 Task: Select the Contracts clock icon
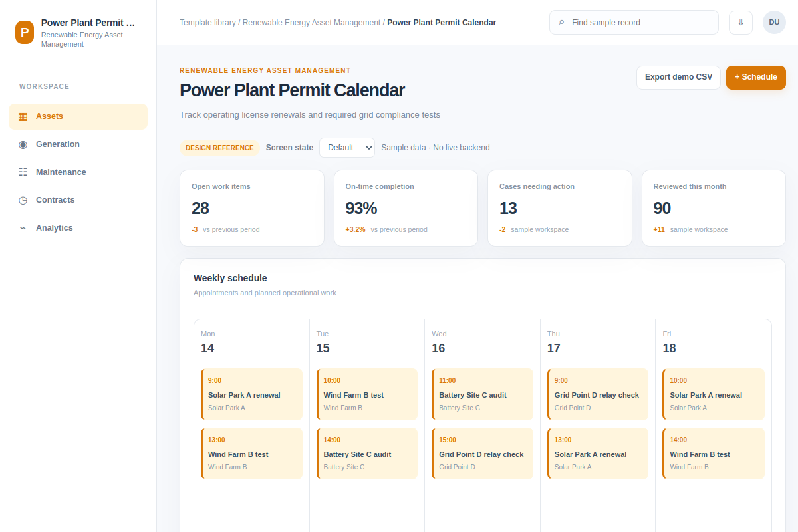tap(23, 200)
